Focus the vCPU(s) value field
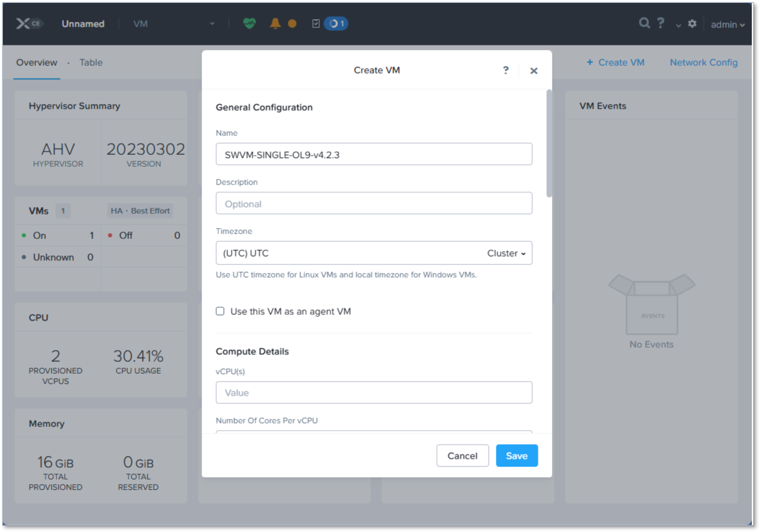 374,393
